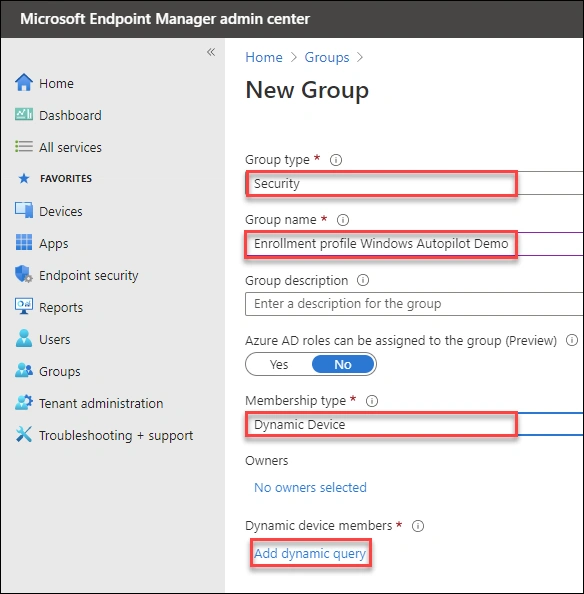Open All services in the navigation
Viewport: 584px width, 594px height.
point(70,147)
